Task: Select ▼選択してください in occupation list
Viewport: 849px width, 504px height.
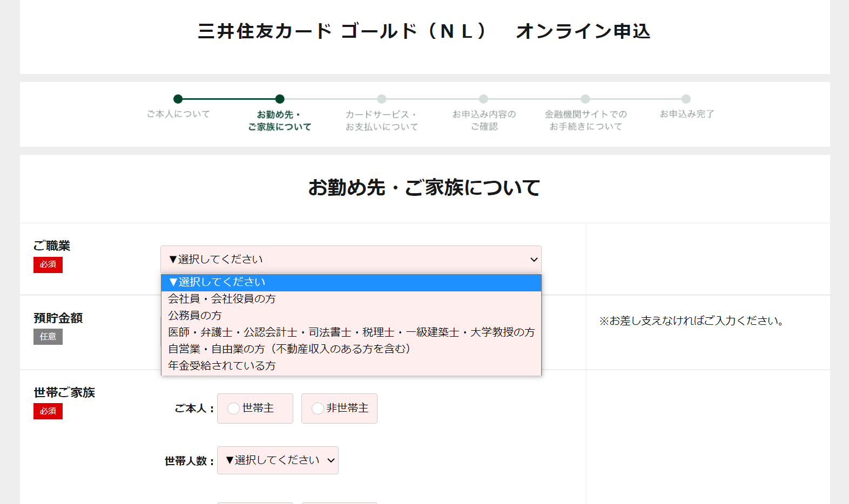Action: tap(351, 282)
